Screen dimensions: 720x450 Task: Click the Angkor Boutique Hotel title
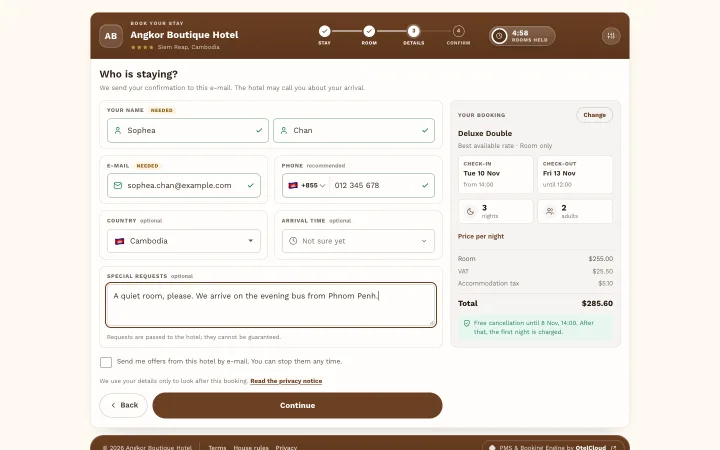(x=184, y=35)
